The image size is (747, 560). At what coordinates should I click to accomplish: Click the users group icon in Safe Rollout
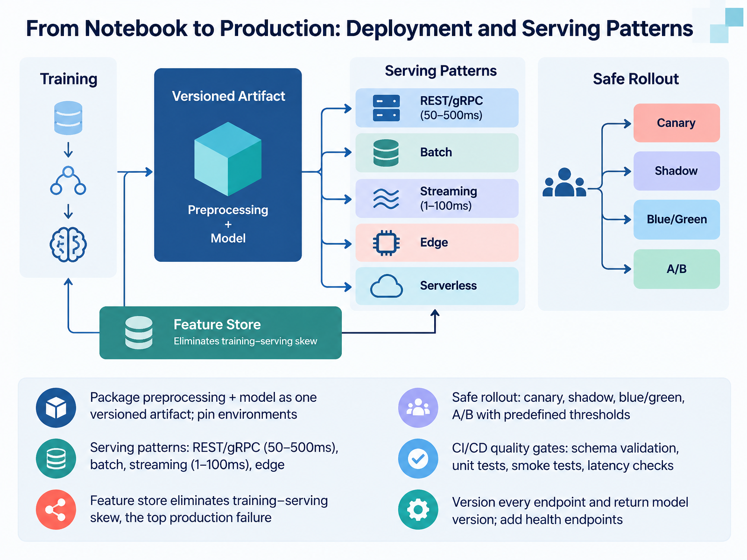point(564,182)
